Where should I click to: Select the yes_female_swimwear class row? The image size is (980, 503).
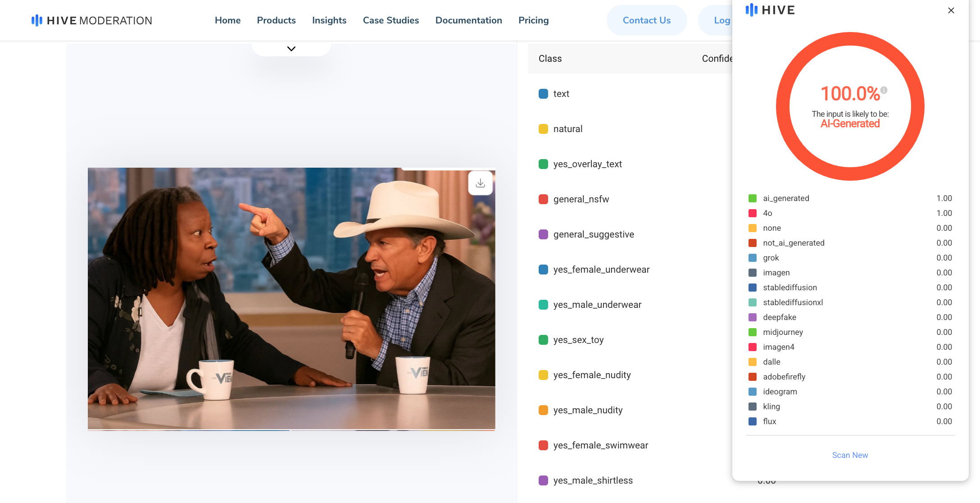[631, 445]
